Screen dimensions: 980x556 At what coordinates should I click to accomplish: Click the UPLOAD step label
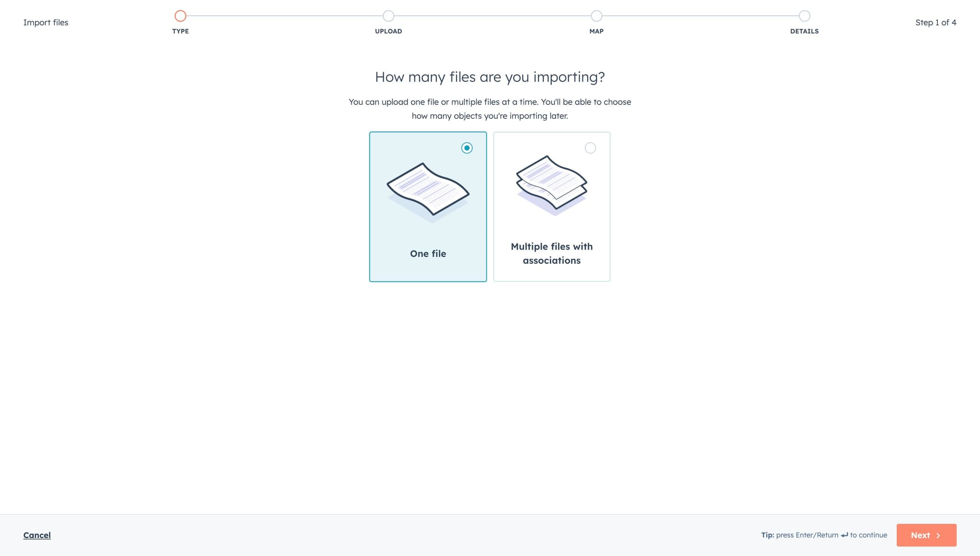tap(388, 31)
